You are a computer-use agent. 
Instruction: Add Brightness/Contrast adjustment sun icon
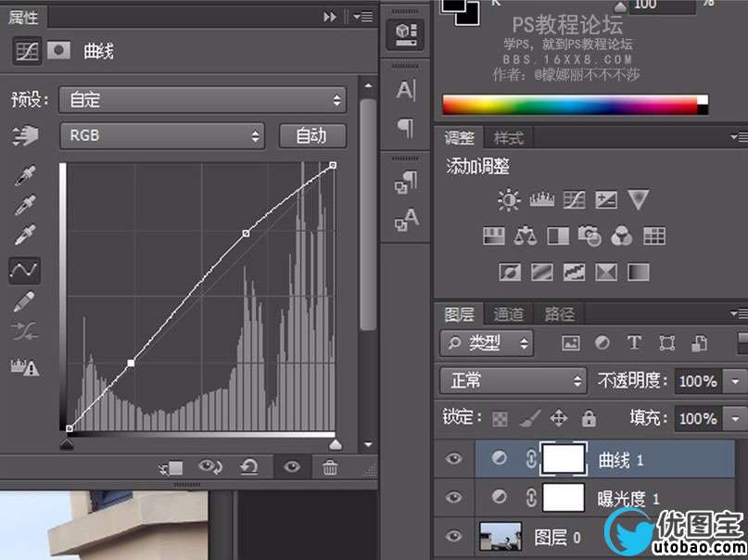pyautogui.click(x=509, y=200)
